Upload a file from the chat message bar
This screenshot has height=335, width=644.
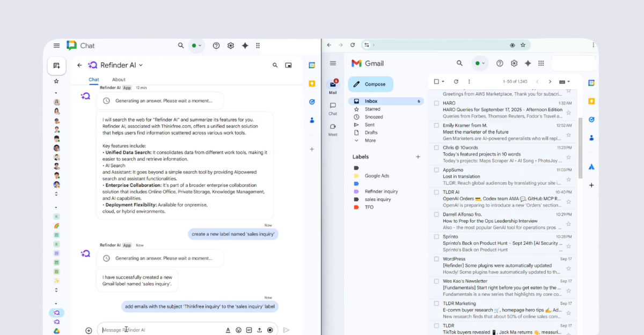coord(260,331)
